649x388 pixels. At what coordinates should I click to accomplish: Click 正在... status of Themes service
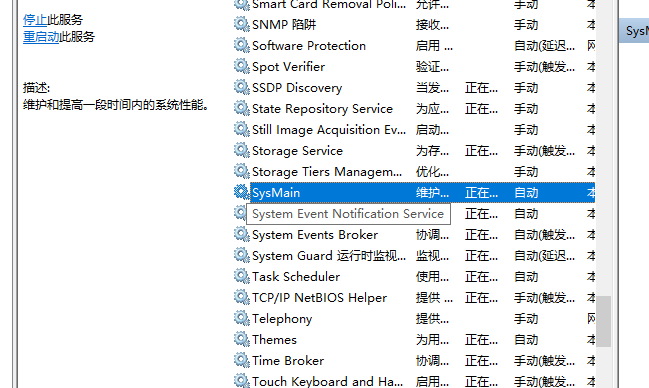tap(481, 340)
